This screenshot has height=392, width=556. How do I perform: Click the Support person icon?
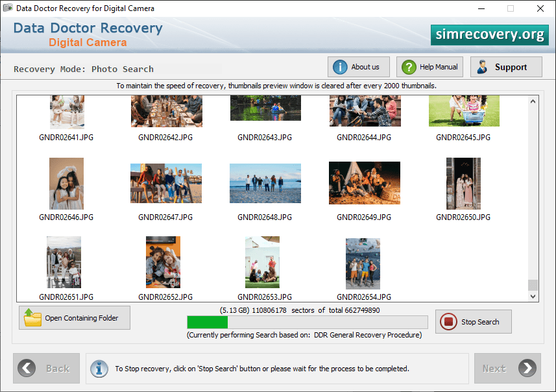click(x=482, y=67)
